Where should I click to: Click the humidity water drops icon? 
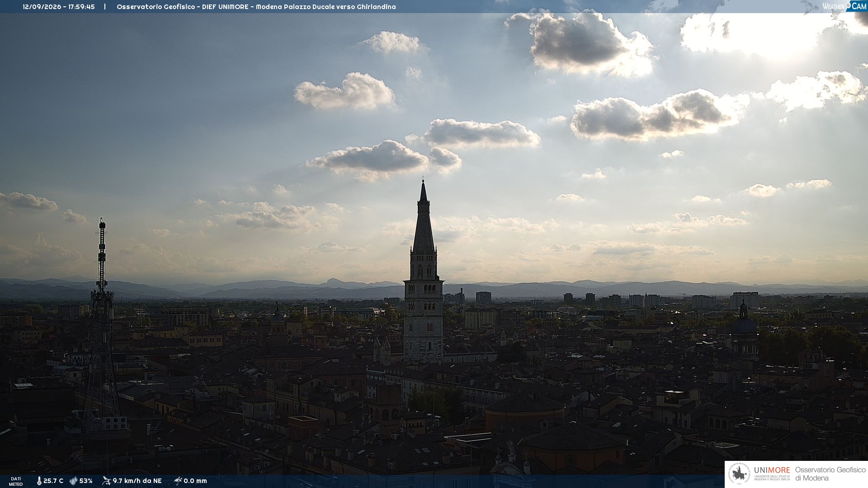(73, 481)
